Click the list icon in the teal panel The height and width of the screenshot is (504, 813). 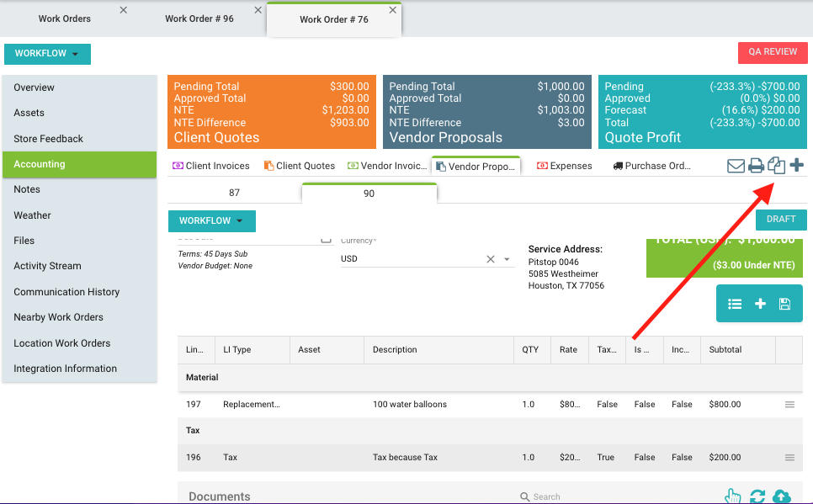pos(735,304)
